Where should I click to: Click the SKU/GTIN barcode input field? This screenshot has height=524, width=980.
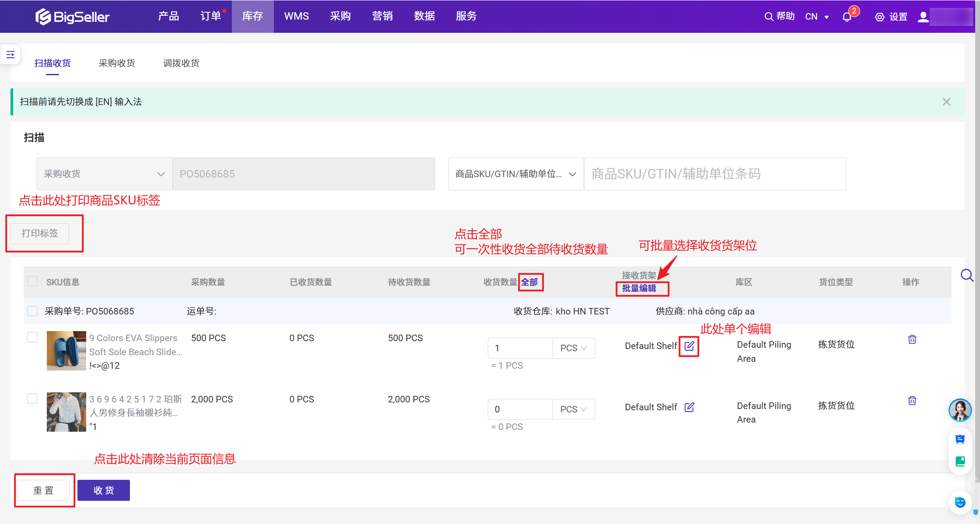(715, 174)
